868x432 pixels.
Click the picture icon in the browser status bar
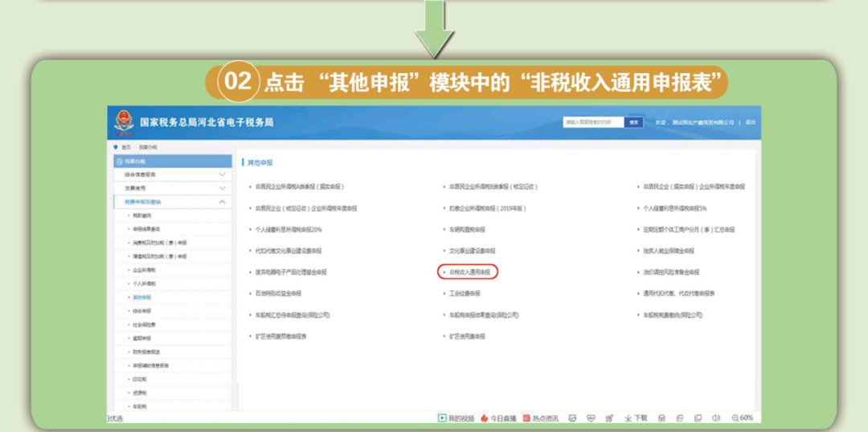572,418
